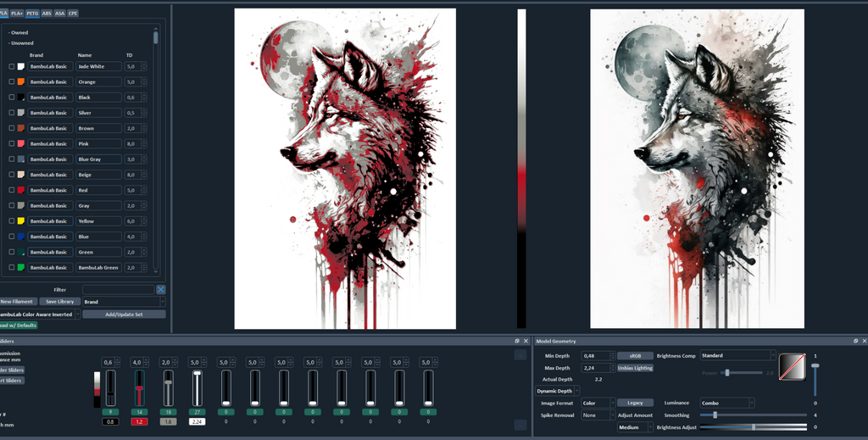Click the Save Library button
This screenshot has width=868, height=440.
[59, 302]
